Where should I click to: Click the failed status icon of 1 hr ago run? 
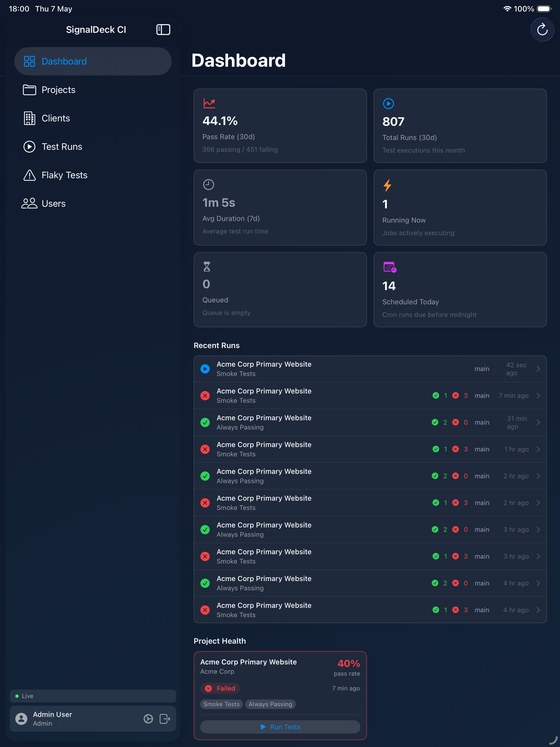tap(205, 449)
